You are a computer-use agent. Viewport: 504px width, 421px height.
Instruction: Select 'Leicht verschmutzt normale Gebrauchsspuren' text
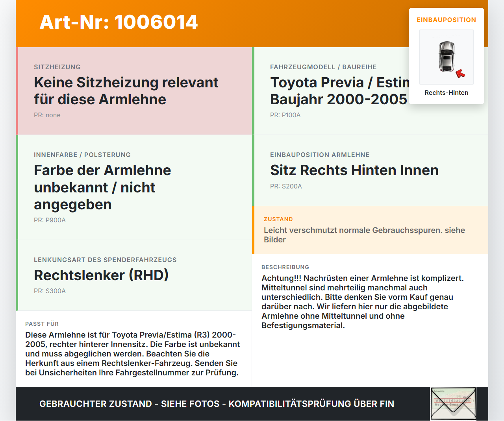click(x=364, y=235)
